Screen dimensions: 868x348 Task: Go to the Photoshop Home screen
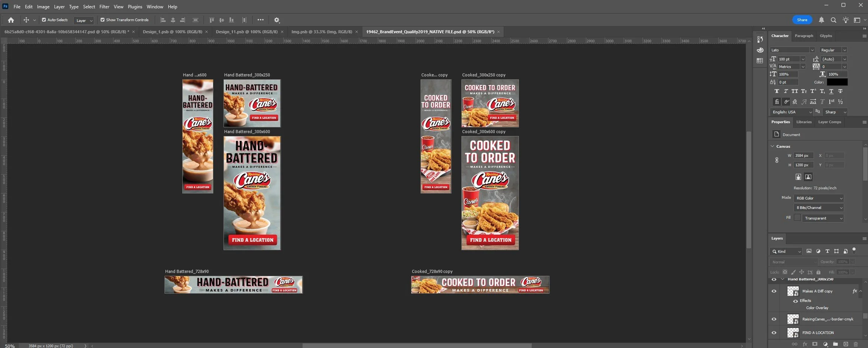tap(11, 20)
